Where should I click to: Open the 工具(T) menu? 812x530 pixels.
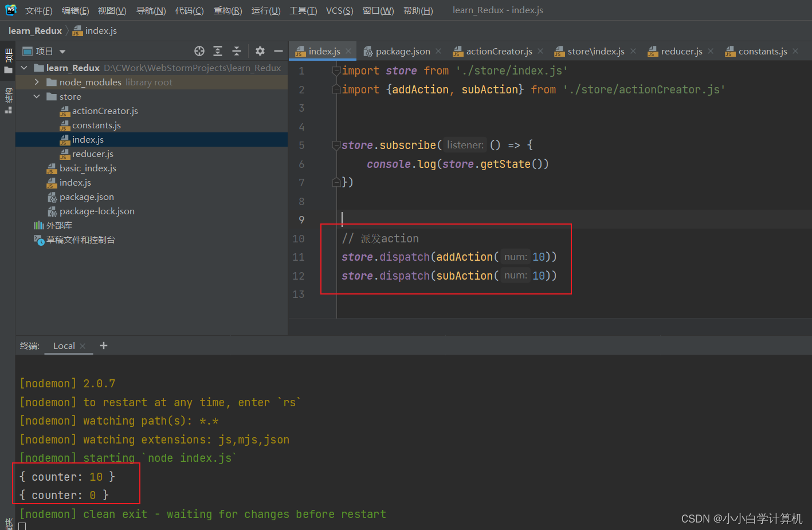point(303,10)
